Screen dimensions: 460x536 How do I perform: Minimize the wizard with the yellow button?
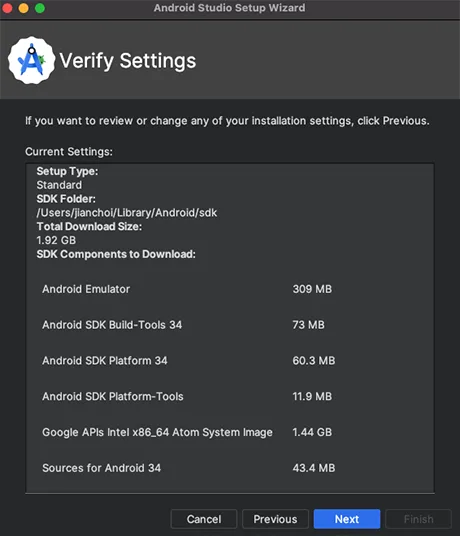click(x=24, y=8)
